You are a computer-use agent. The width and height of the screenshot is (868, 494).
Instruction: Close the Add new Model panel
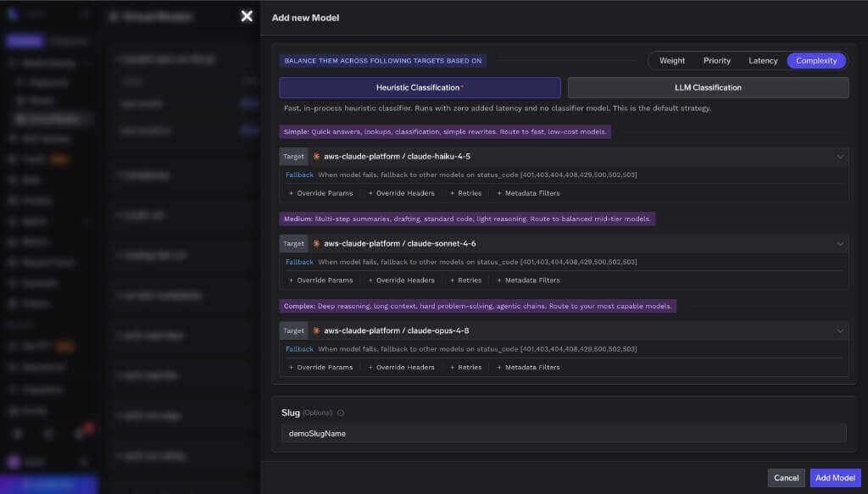(247, 16)
